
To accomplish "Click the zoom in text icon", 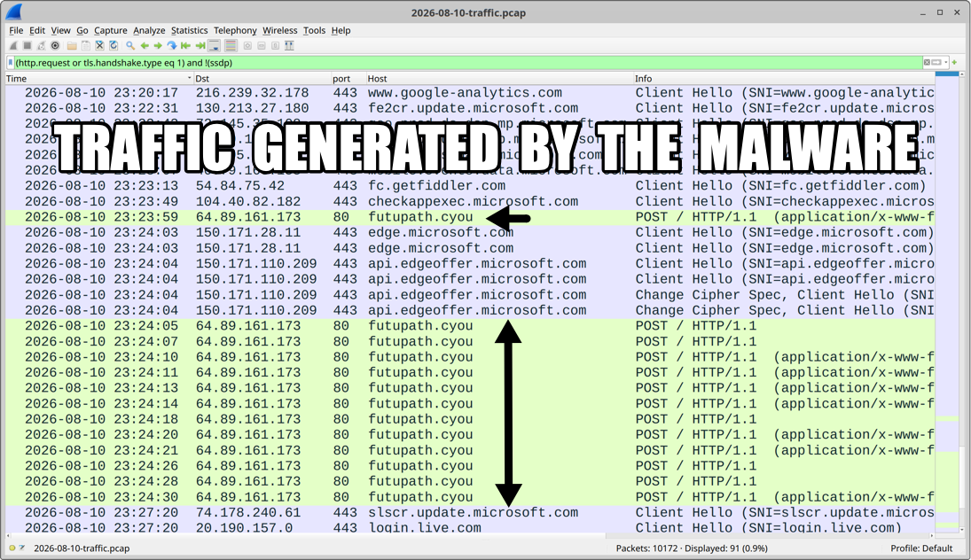I will point(247,46).
